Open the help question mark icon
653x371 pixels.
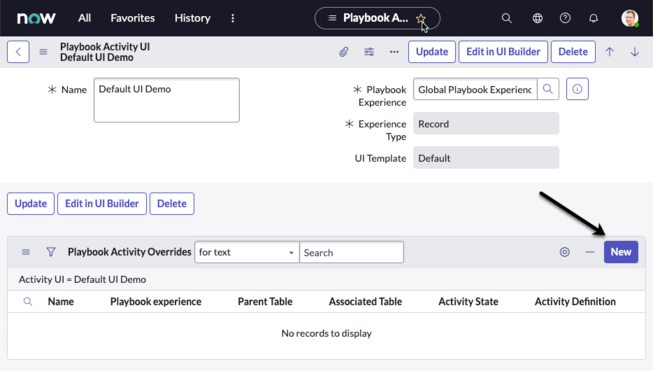[565, 18]
